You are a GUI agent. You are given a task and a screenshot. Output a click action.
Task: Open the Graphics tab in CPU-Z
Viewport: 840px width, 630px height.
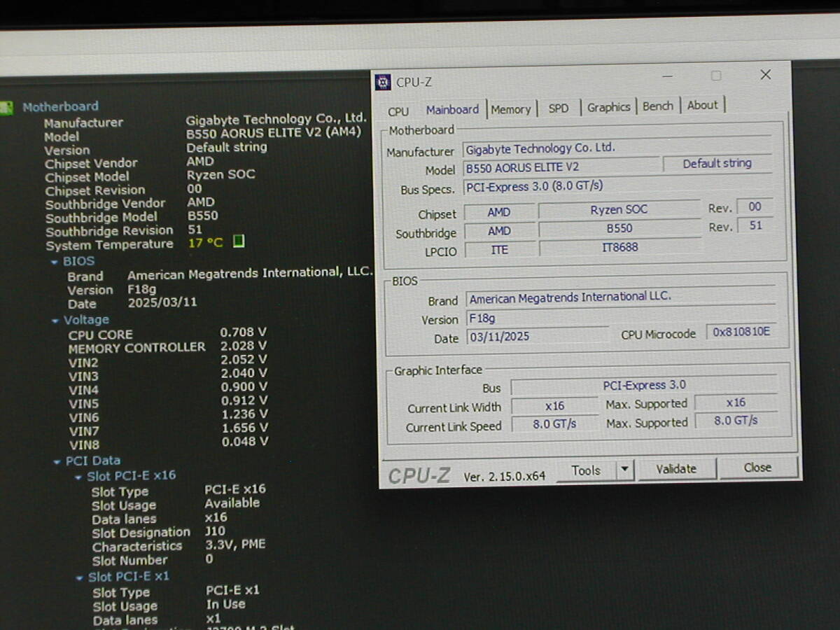[x=608, y=107]
